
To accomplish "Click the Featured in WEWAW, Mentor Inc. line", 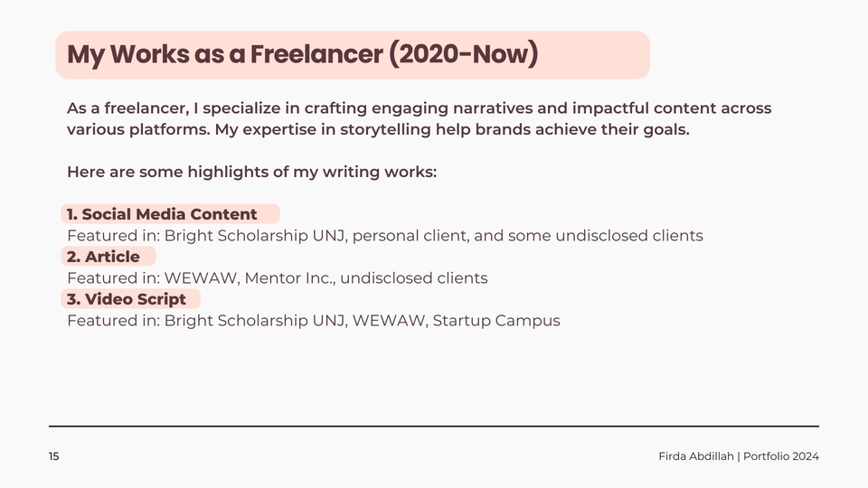I will click(x=278, y=277).
